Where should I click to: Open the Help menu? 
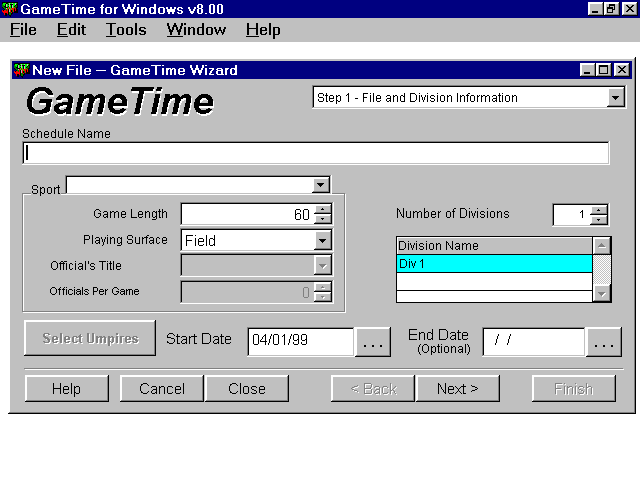[x=263, y=30]
